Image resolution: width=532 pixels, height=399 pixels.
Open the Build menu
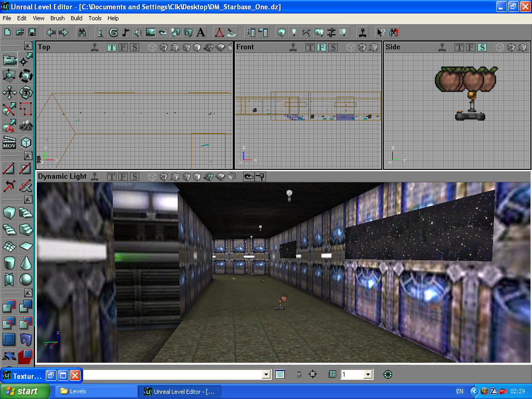click(x=76, y=18)
